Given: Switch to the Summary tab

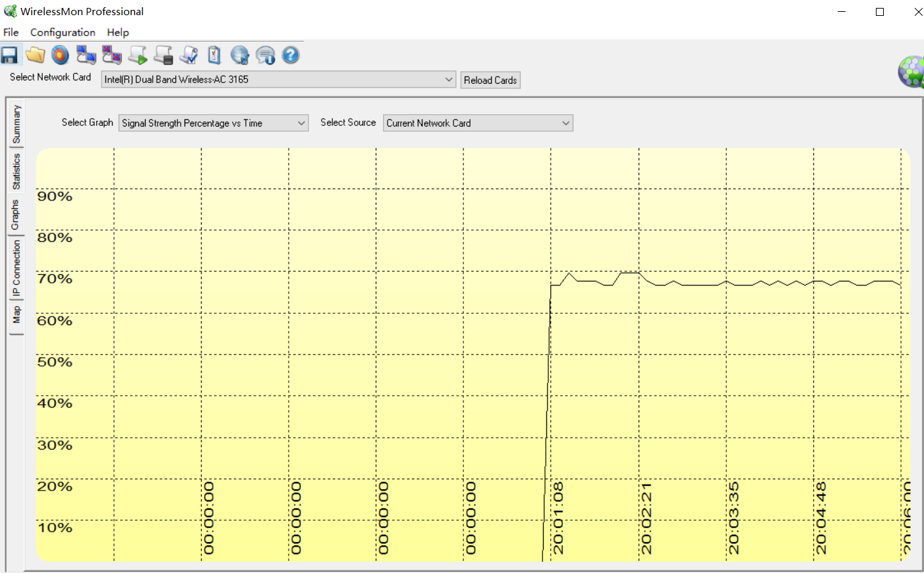Looking at the screenshot, I should tap(16, 125).
